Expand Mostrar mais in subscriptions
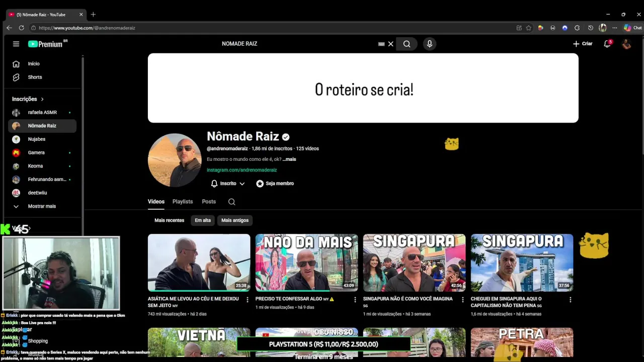644x362 pixels. click(42, 206)
